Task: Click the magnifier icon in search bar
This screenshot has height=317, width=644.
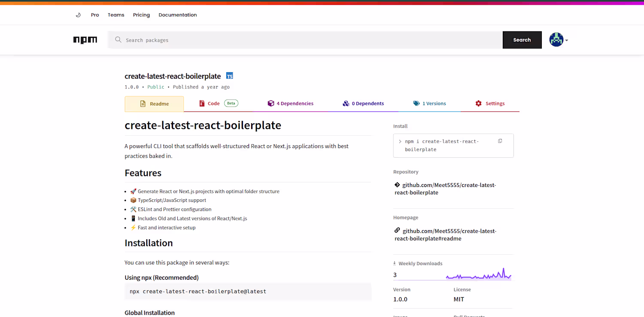Action: click(118, 40)
